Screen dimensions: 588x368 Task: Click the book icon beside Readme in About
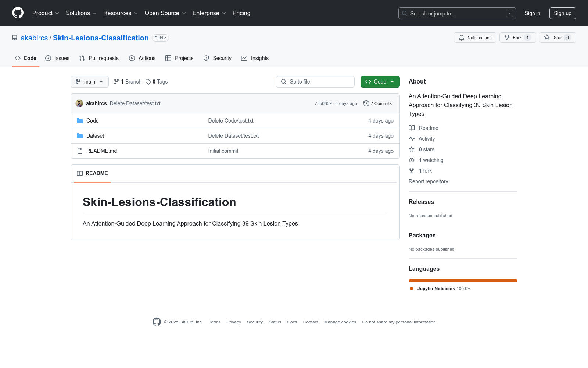point(412,128)
